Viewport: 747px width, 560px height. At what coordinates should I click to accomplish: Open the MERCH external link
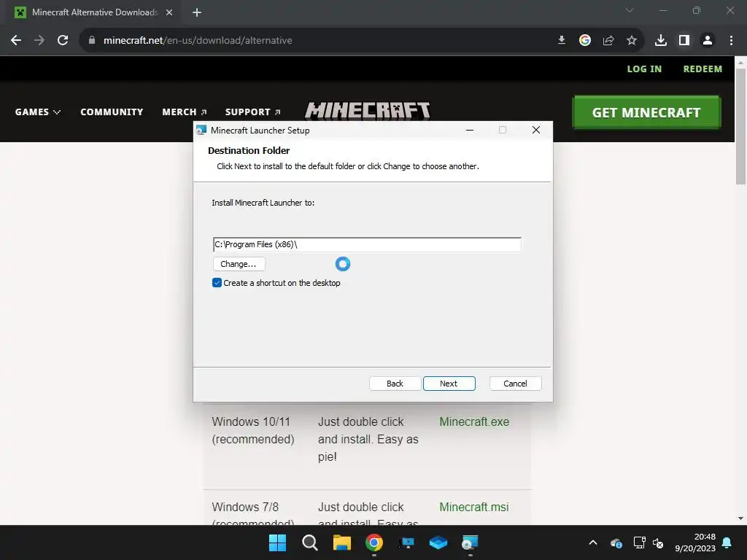click(x=184, y=112)
